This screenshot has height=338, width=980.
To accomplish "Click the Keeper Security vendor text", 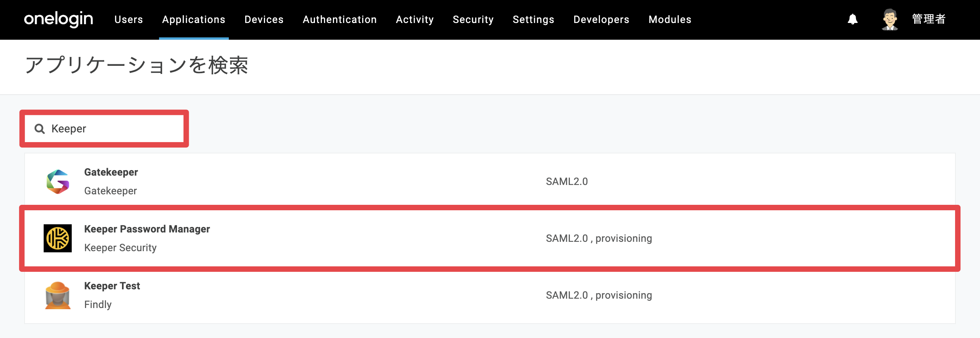I will 120,248.
